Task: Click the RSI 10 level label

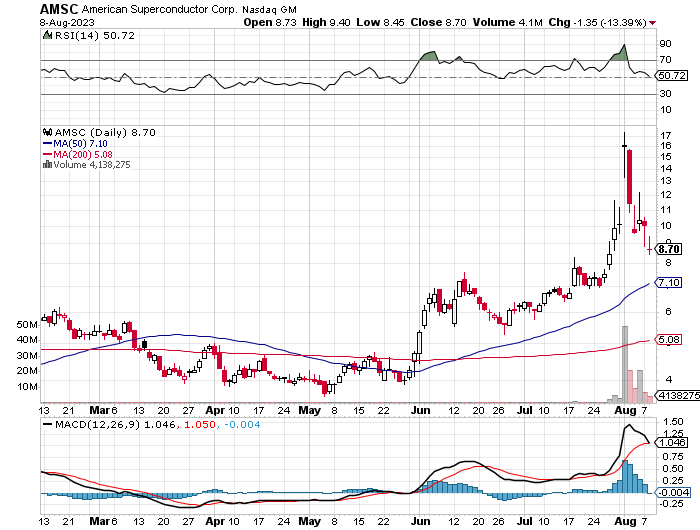Action: coord(665,110)
